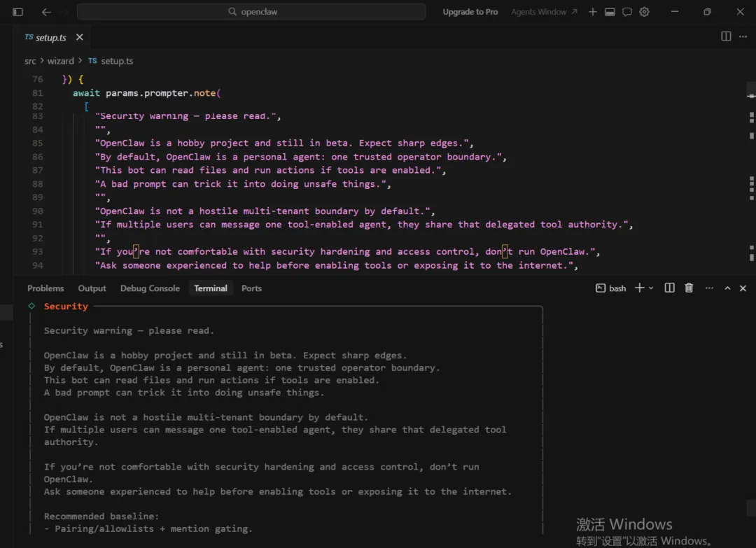Click the "By default, OpenClaw is a personal agent" code line

click(301, 157)
